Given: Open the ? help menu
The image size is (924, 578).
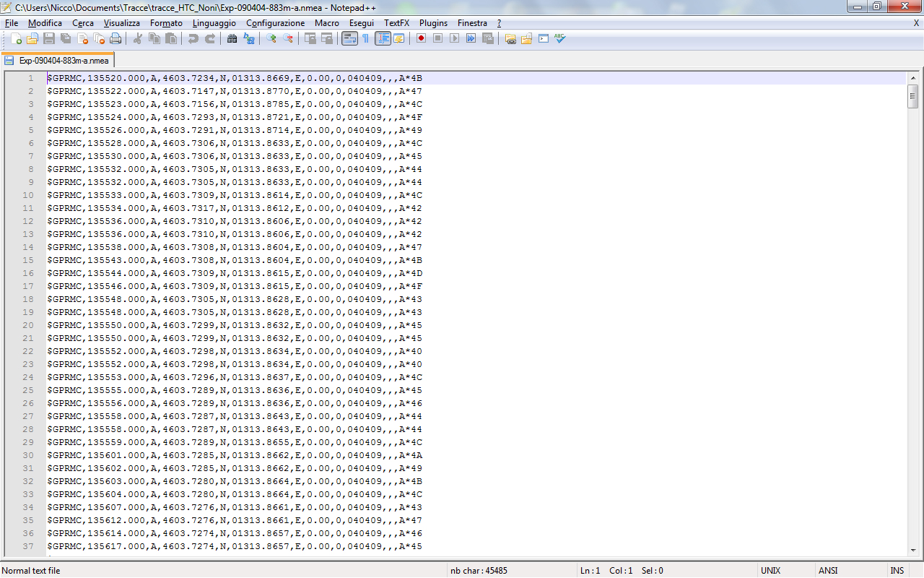Looking at the screenshot, I should click(499, 23).
